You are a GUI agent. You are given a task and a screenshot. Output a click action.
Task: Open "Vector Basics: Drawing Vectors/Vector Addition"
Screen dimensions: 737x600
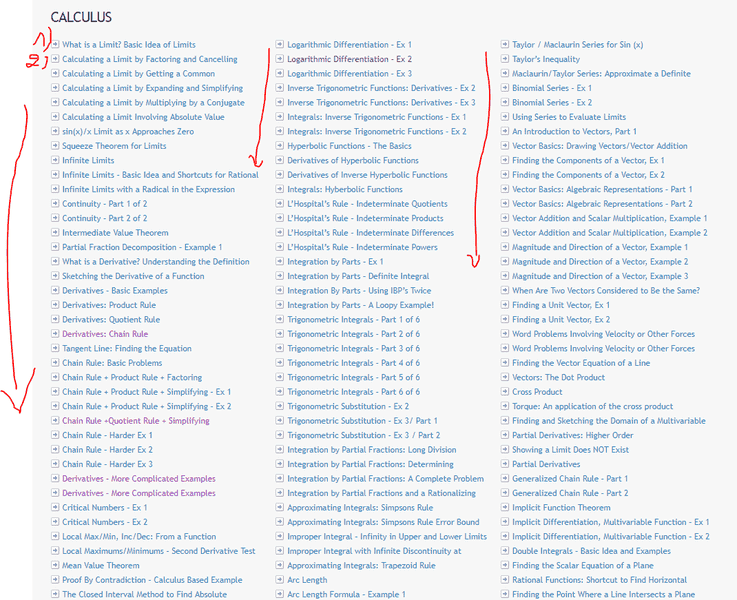tap(600, 146)
